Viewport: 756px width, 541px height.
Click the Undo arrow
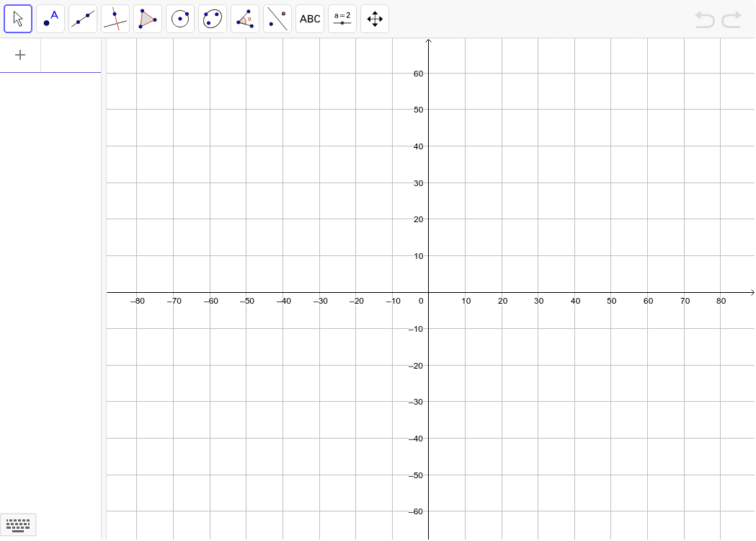click(705, 19)
